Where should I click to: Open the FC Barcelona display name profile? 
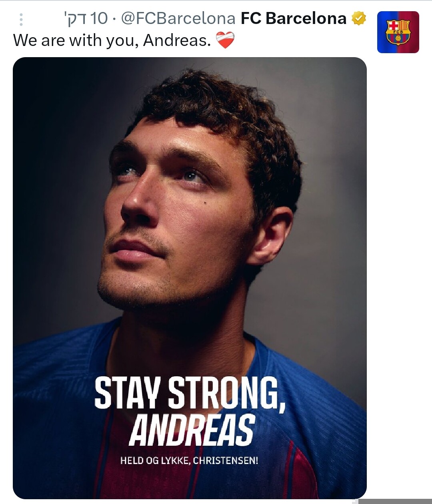click(x=294, y=18)
